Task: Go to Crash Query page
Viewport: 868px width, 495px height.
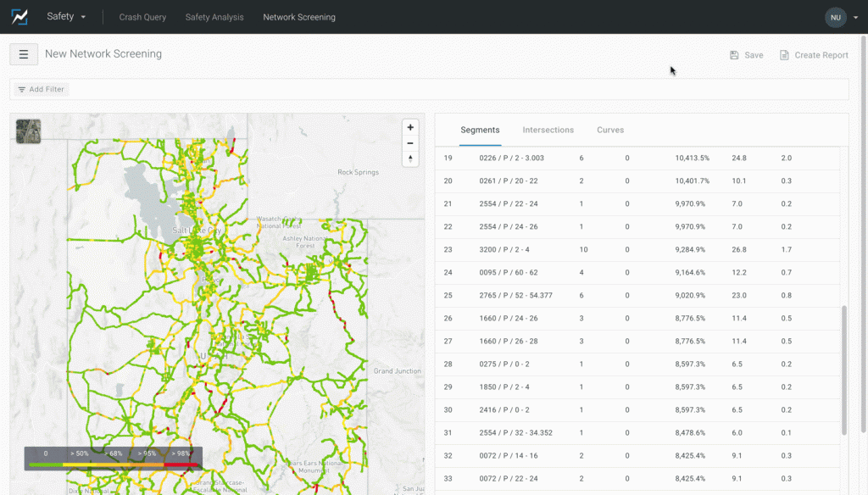Action: coord(142,17)
